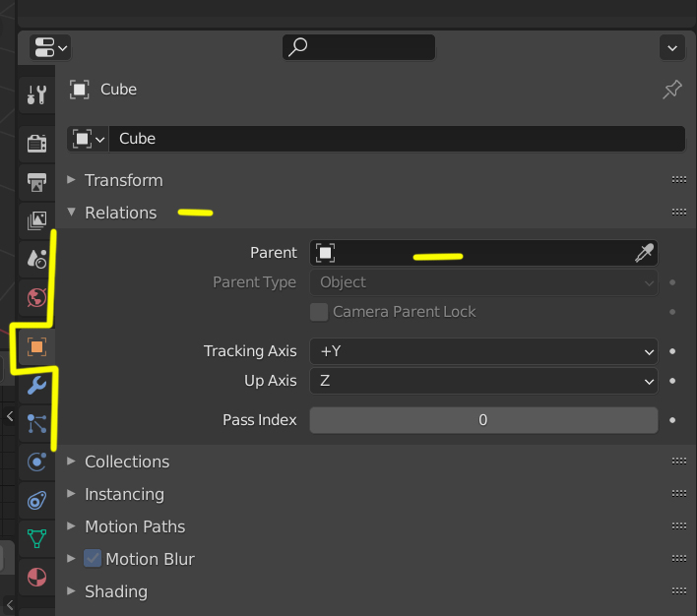Click the Parent eyedropper icon
This screenshot has height=616, width=697.
(x=644, y=253)
